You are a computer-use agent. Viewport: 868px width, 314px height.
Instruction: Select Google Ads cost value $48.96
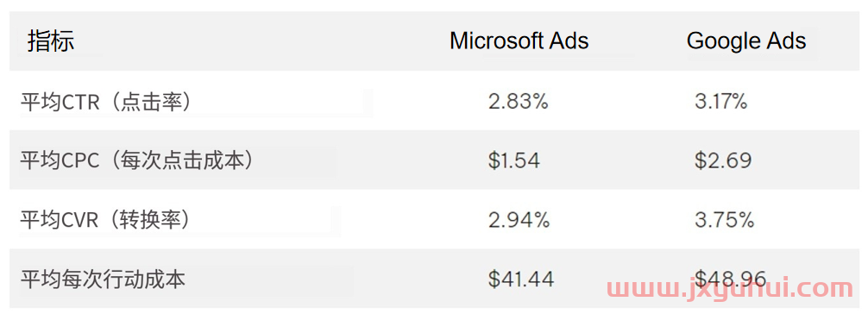731,278
